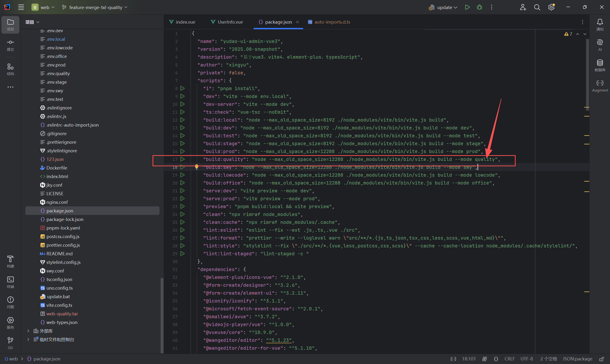Image resolution: width=610 pixels, height=364 pixels.
Task: Click the CRLF line separator button
Action: coord(509,359)
